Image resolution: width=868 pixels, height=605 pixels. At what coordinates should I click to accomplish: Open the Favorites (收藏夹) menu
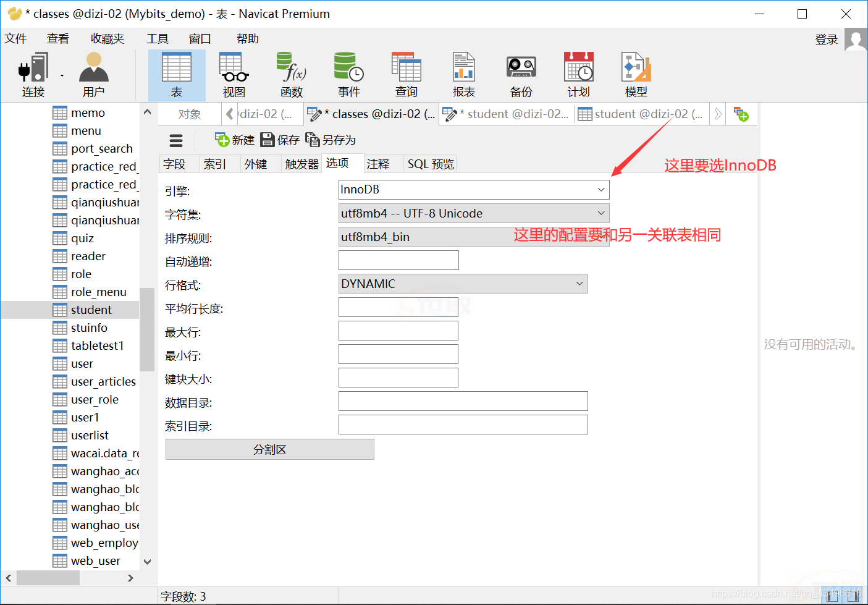tap(107, 38)
